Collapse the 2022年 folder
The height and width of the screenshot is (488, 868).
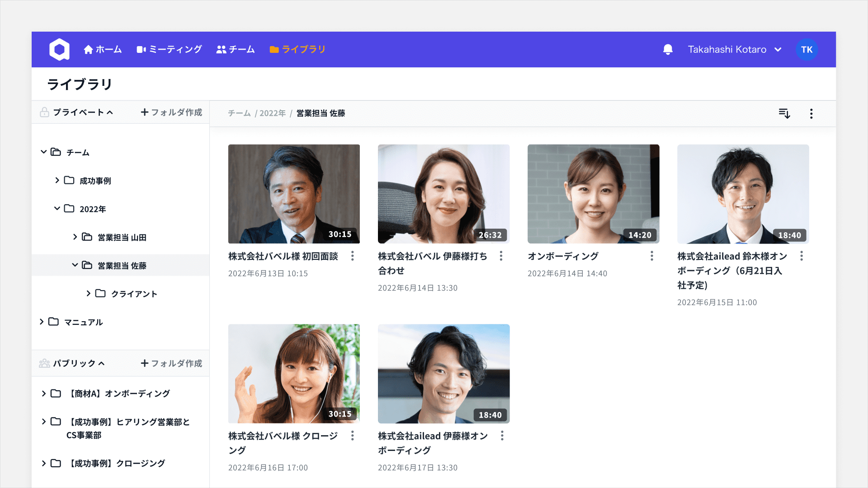(x=57, y=208)
